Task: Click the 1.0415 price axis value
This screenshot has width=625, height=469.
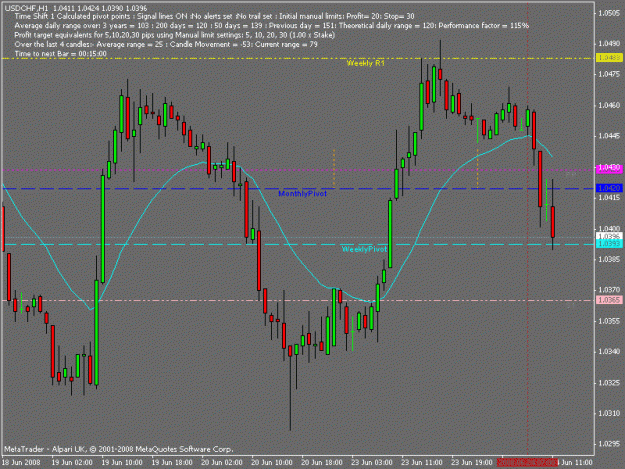Action: pyautogui.click(x=609, y=197)
